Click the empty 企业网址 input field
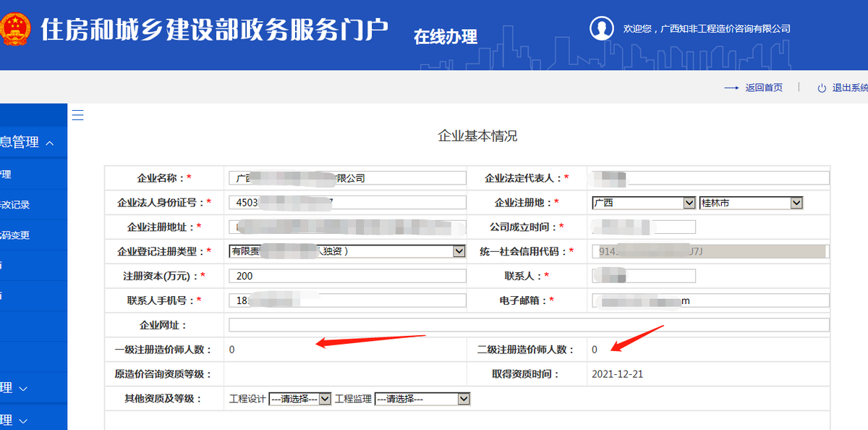The height and width of the screenshot is (430, 868). (x=528, y=324)
